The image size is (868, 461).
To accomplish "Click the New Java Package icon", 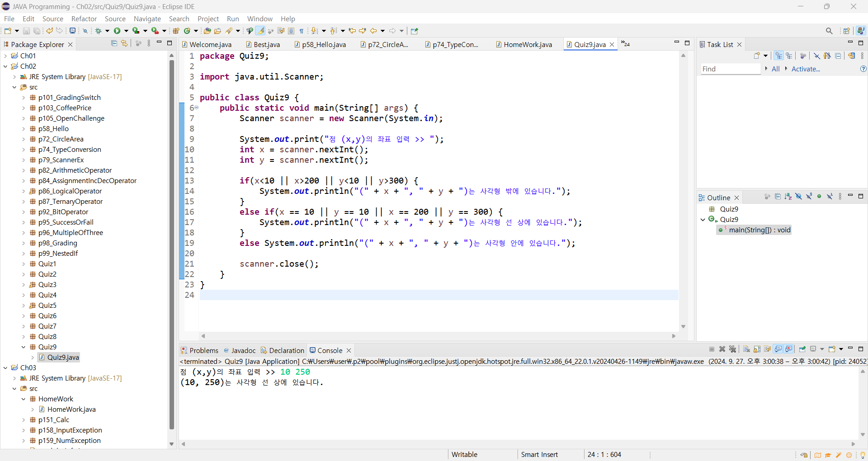I will pyautogui.click(x=176, y=31).
